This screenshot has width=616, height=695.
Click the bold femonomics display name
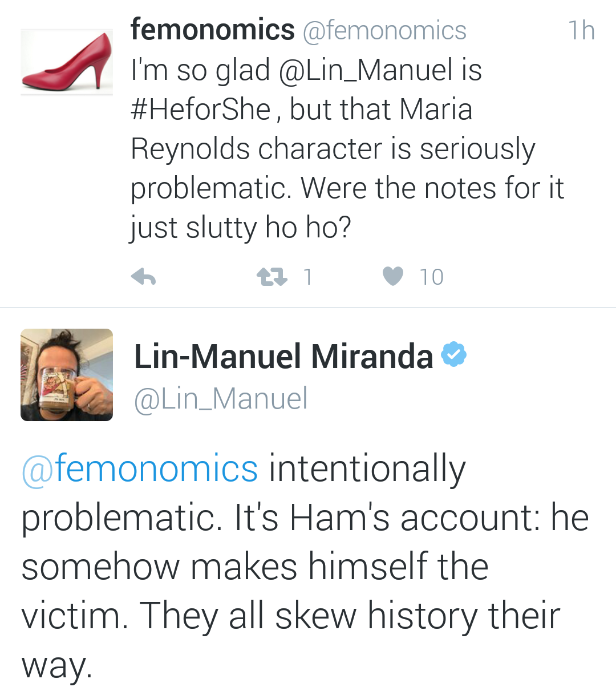(212, 30)
